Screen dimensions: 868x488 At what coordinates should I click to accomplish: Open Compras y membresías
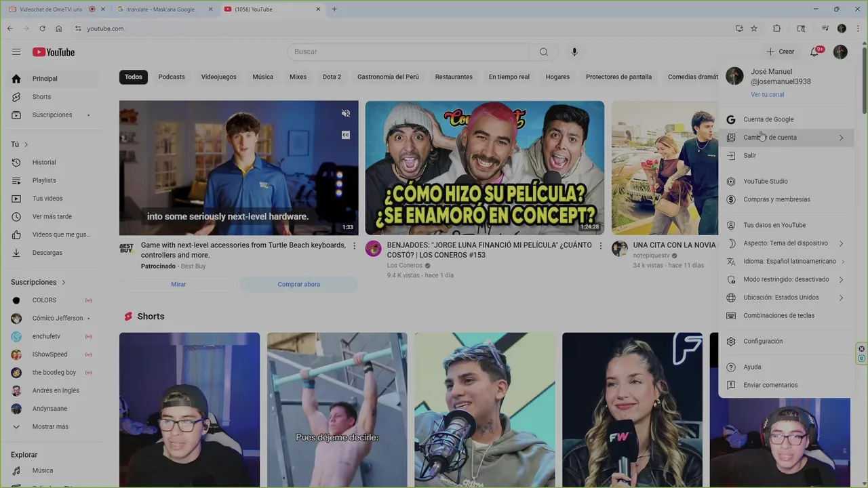tap(786, 199)
